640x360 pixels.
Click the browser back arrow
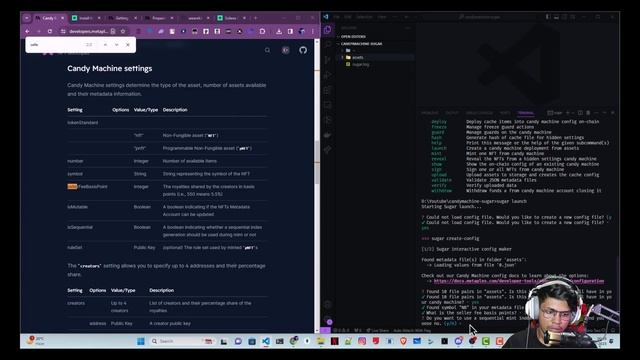click(x=27, y=31)
